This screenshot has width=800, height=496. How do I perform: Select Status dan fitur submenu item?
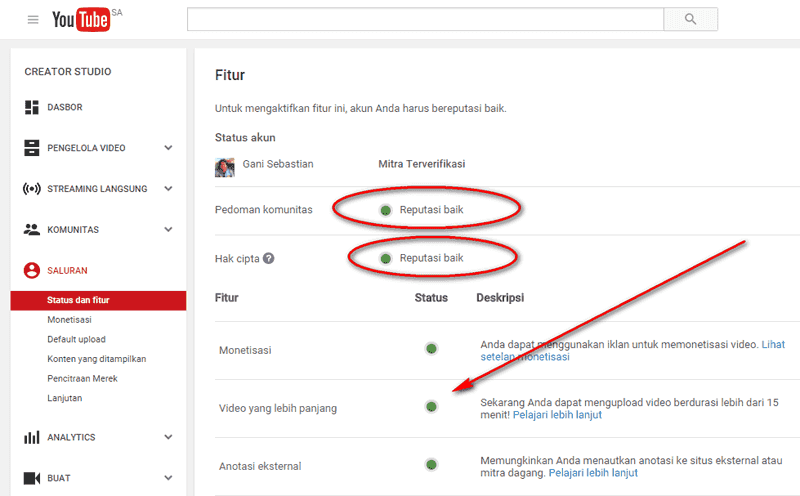point(98,300)
